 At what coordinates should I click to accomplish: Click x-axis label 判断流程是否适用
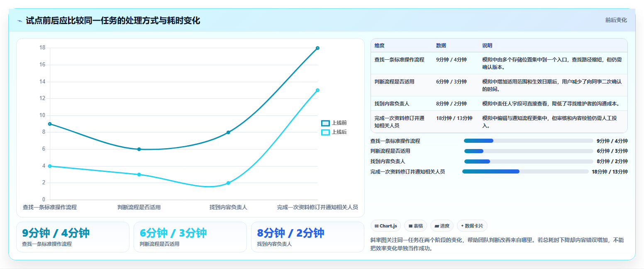click(139, 207)
